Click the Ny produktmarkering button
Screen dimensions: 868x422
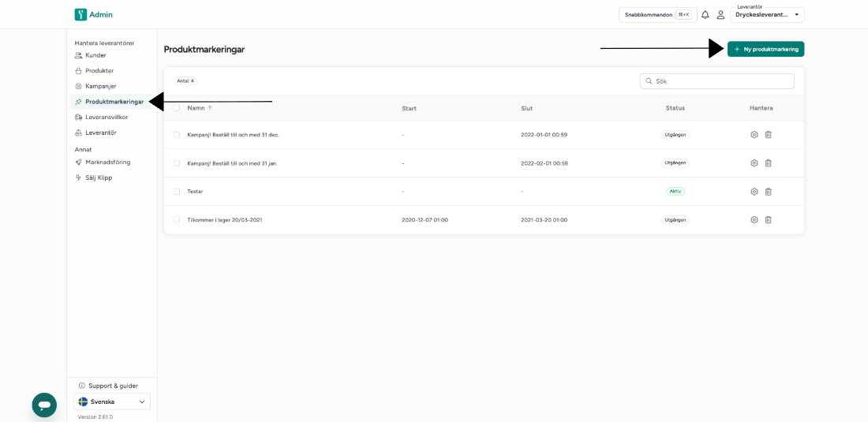(x=765, y=49)
